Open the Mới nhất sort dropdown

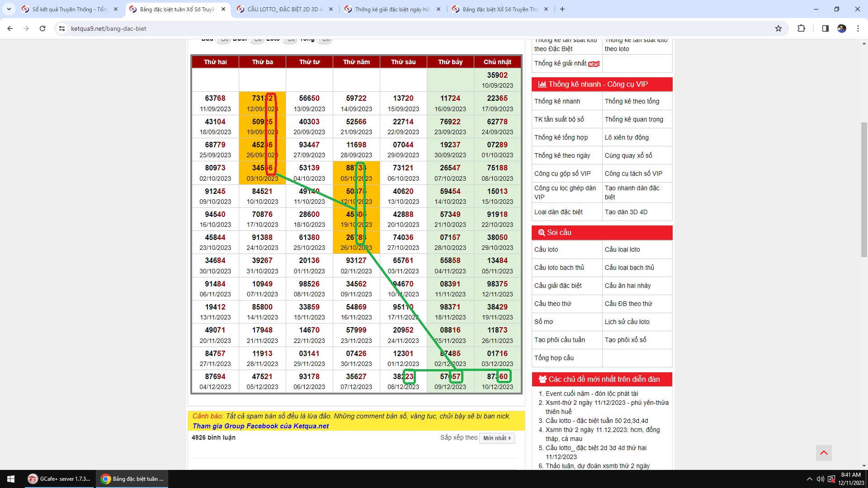point(497,438)
